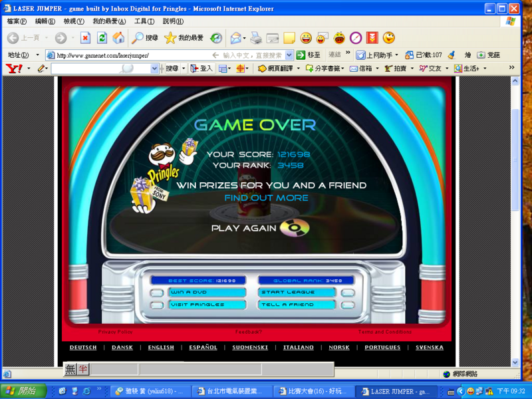The height and width of the screenshot is (399, 532).
Task: Click the Print printer icon
Action: pyautogui.click(x=256, y=38)
